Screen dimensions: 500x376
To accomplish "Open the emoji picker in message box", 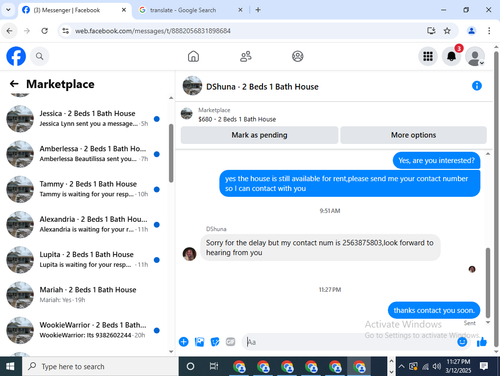I will tap(462, 342).
